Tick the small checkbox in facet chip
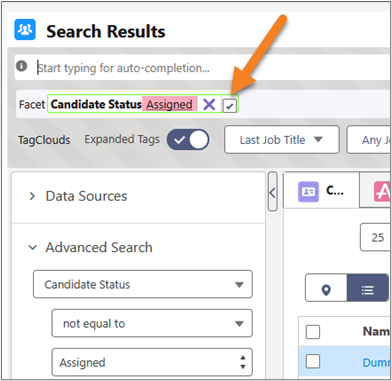The width and height of the screenshot is (392, 381). coord(230,106)
